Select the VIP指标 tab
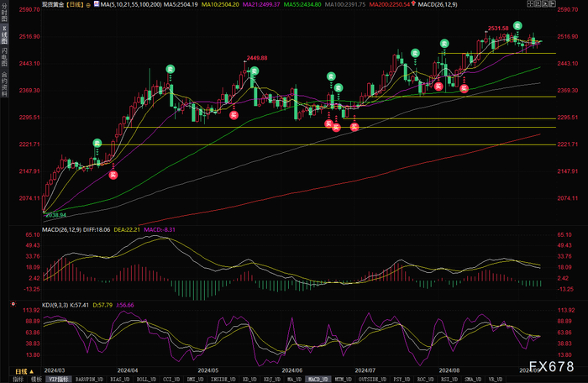 (59, 380)
